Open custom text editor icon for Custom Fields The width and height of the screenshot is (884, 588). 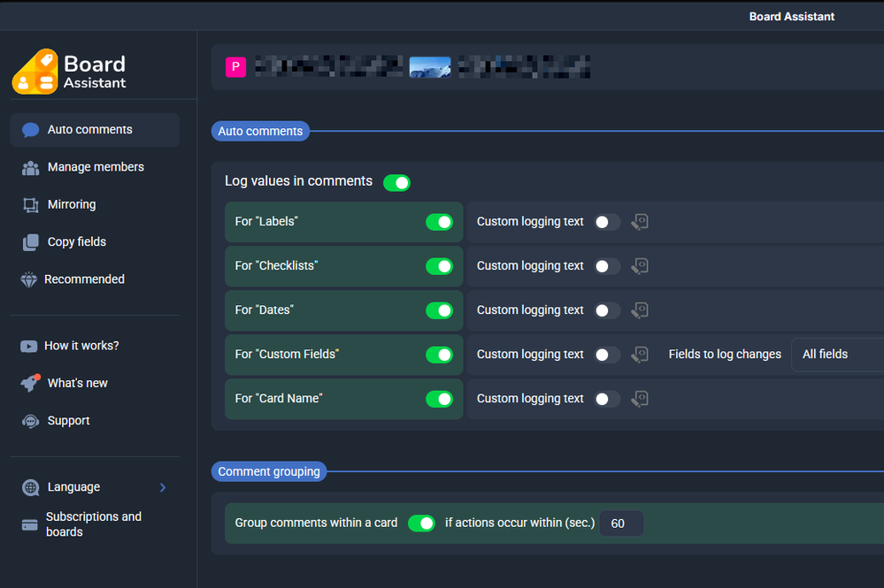click(640, 355)
